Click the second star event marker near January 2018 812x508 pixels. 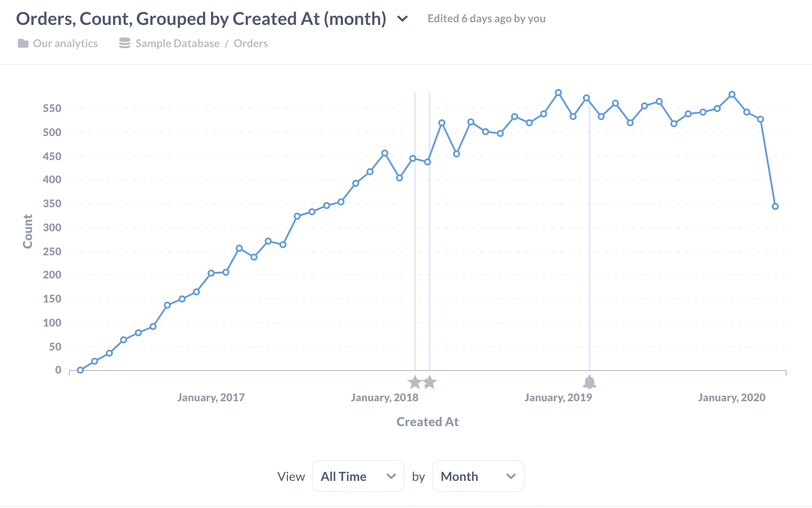click(x=429, y=382)
